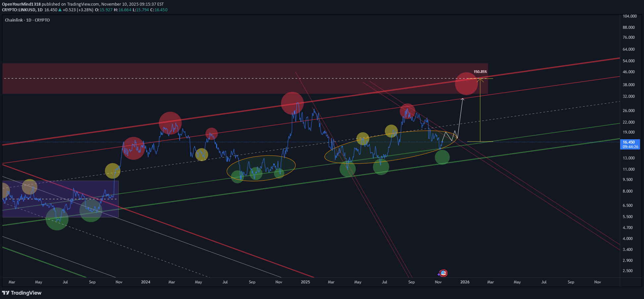The image size is (644, 299).
Task: Click the 150.85% measurement label
Action: 480,72
